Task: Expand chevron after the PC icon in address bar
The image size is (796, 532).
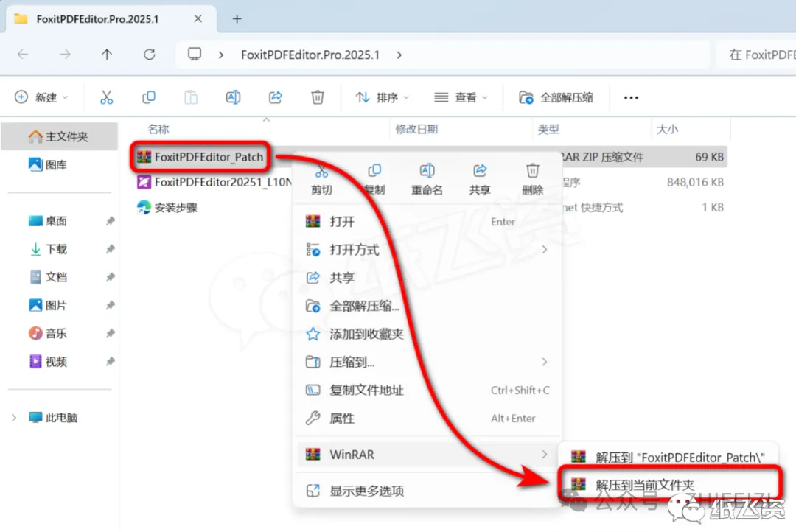Action: (x=221, y=55)
